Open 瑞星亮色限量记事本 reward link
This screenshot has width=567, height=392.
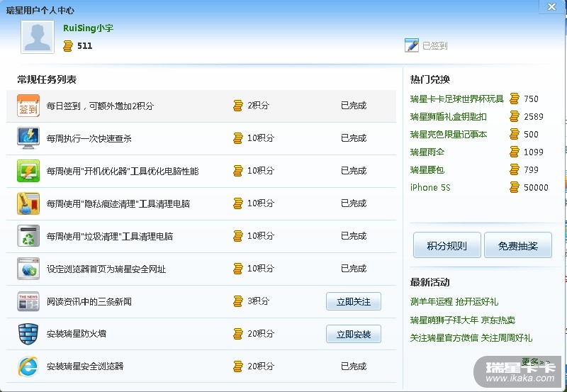pos(449,134)
